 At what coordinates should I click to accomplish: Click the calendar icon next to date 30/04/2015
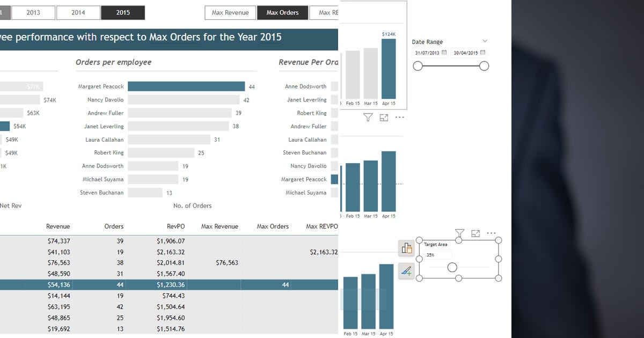click(484, 53)
